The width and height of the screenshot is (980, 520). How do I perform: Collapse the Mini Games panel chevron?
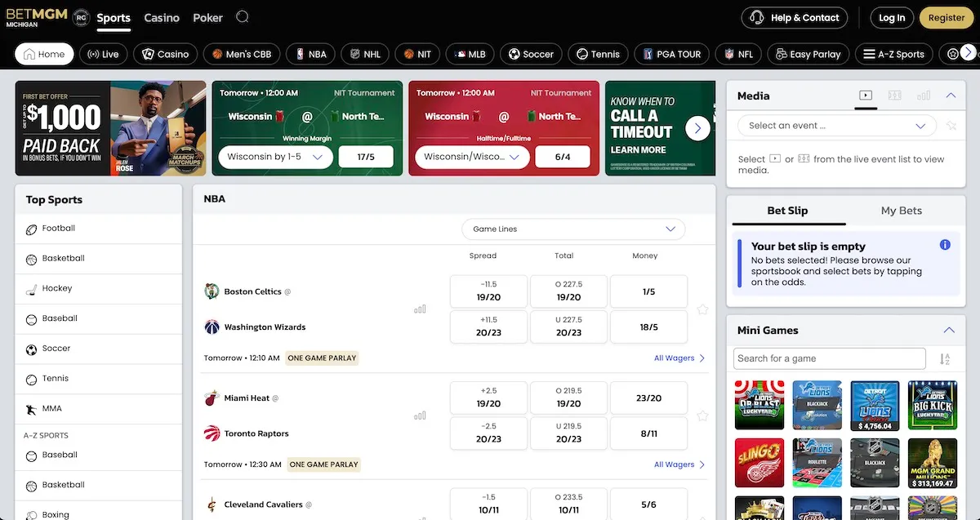[948, 331]
